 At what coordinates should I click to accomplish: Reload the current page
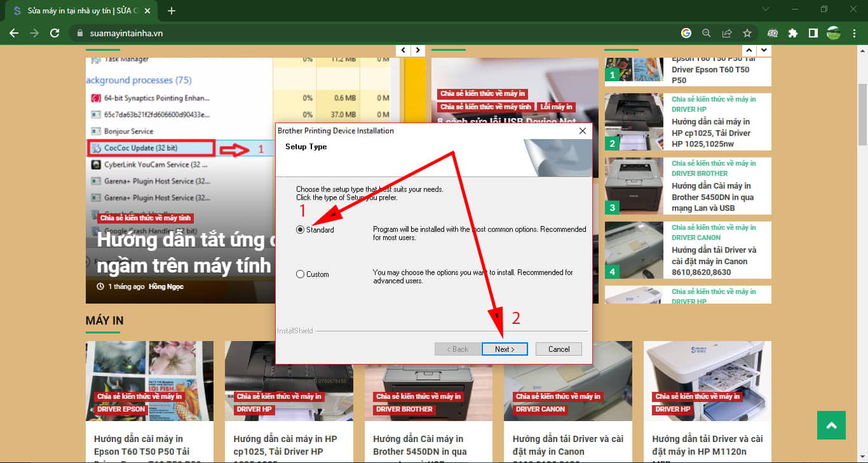point(55,33)
